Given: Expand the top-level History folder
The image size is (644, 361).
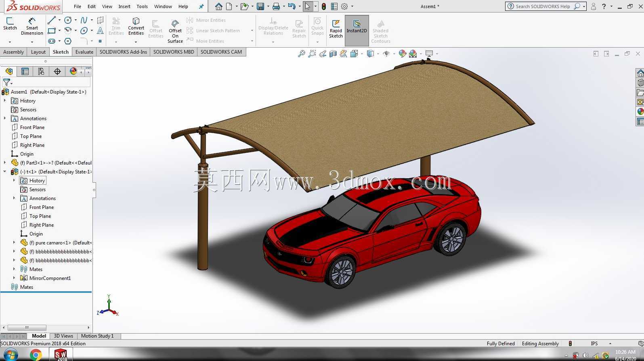Looking at the screenshot, I should click(5, 100).
